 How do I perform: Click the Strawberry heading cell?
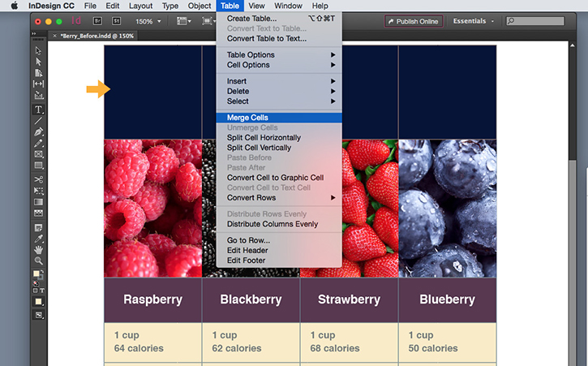point(349,300)
